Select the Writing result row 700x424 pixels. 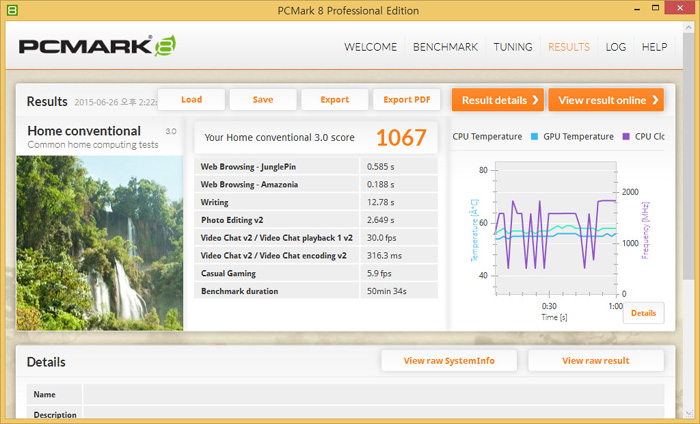[x=316, y=202]
